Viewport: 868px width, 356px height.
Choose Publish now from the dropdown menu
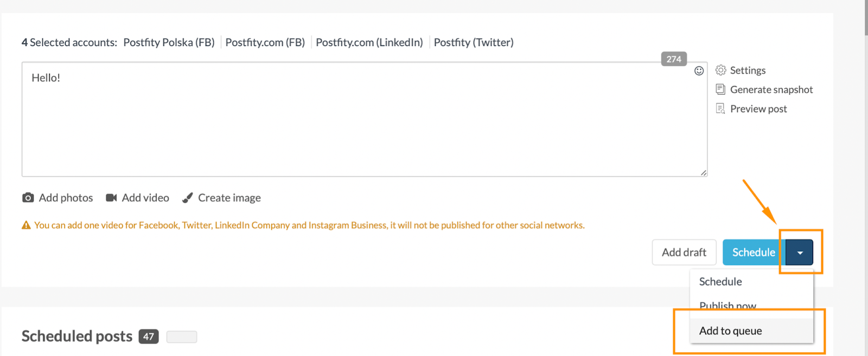point(727,306)
